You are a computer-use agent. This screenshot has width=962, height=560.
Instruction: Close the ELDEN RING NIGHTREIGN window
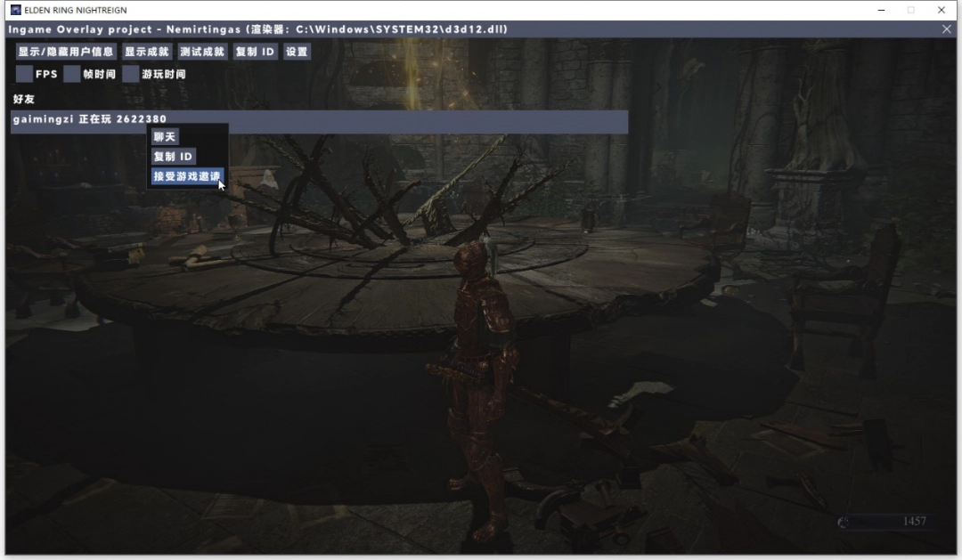[x=942, y=10]
